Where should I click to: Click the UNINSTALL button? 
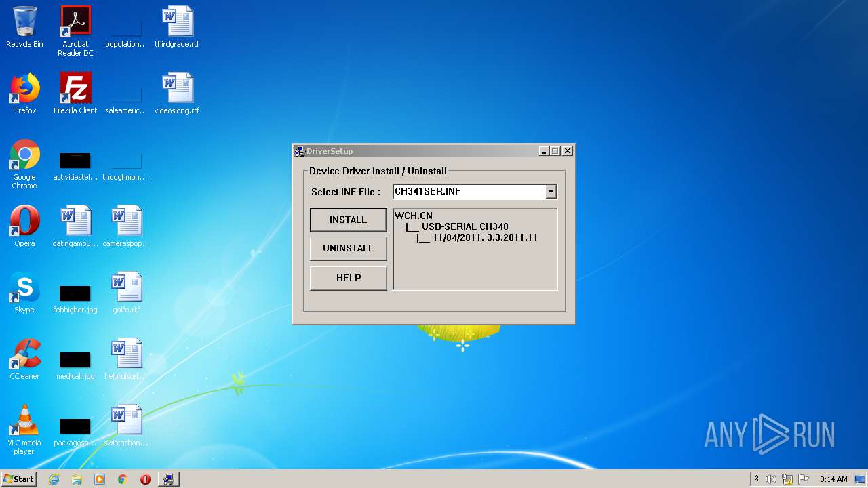coord(348,248)
